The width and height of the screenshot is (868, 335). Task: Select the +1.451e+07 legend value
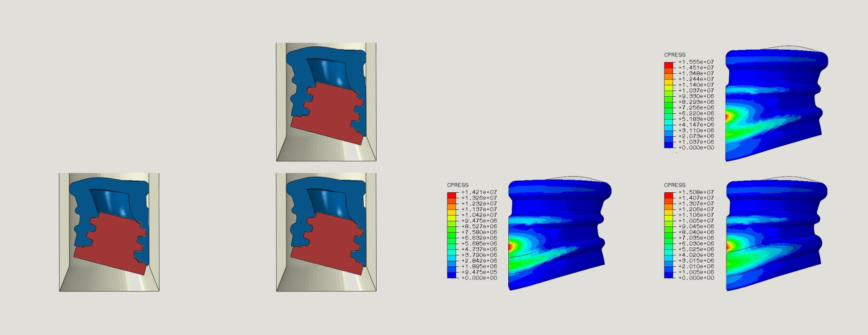coord(696,68)
